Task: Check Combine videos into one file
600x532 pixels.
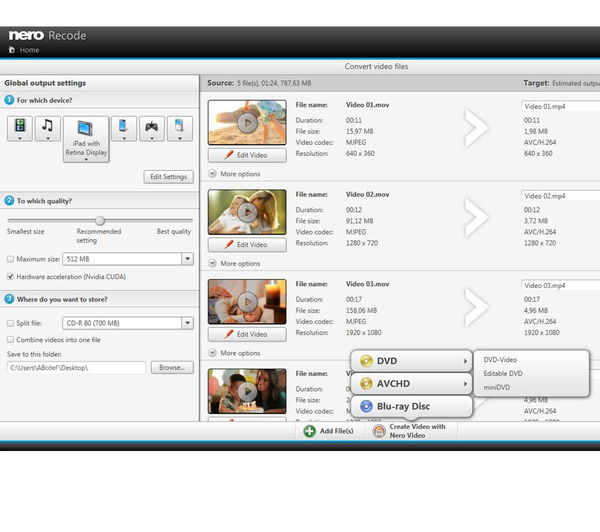Action: tap(10, 339)
